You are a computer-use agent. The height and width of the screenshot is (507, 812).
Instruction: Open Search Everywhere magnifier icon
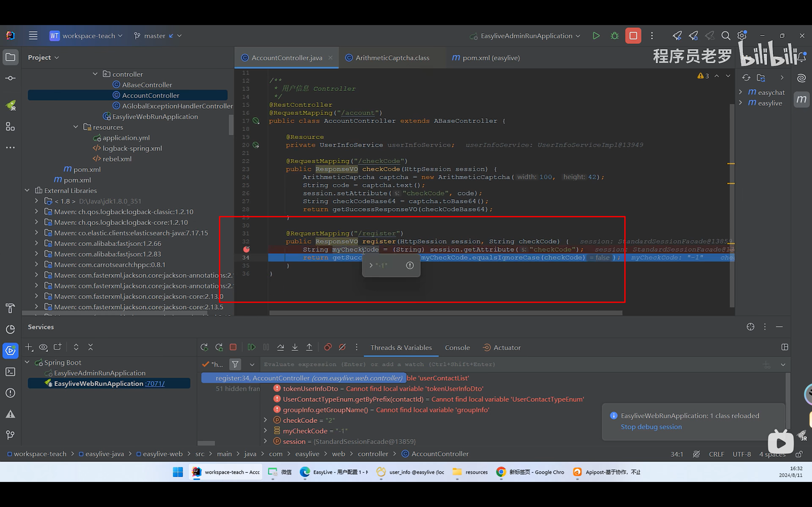click(725, 36)
